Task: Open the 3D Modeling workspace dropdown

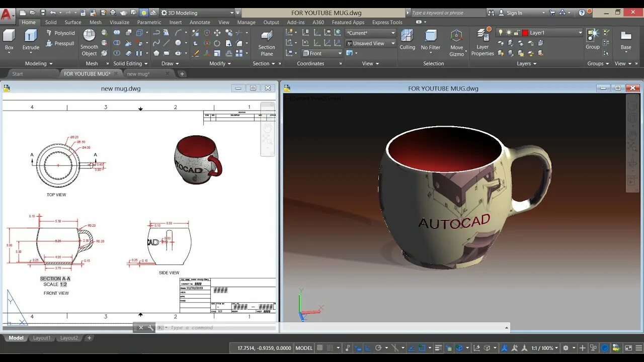Action: (197, 13)
